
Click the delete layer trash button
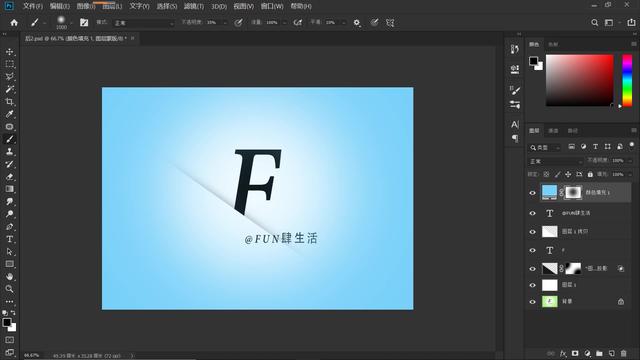click(623, 353)
